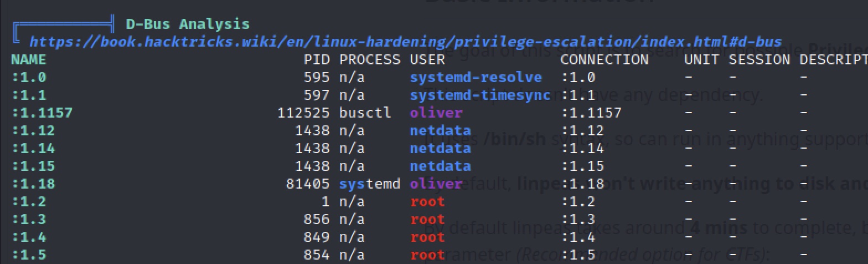
Task: Click the UNIT column header
Action: click(702, 59)
